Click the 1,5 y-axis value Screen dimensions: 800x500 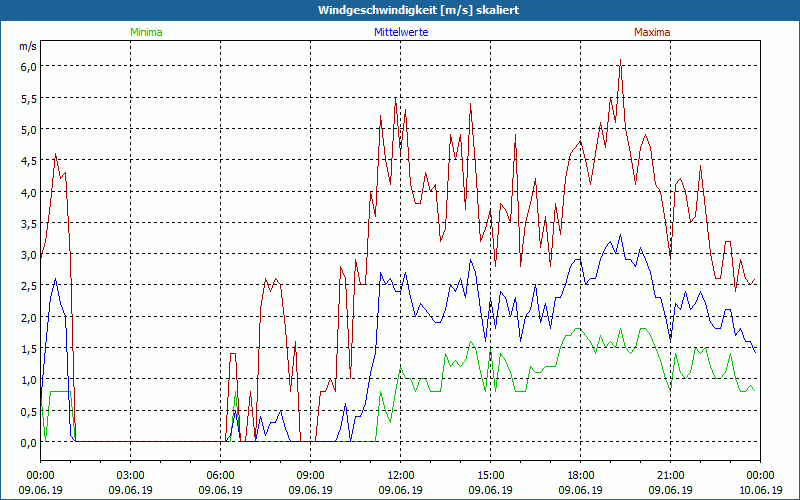pos(29,348)
